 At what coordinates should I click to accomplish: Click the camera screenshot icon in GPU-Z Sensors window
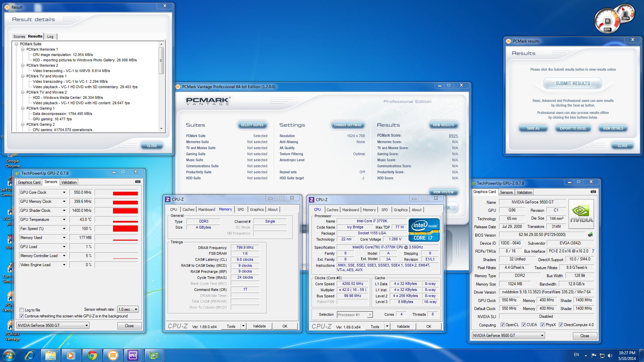click(138, 182)
